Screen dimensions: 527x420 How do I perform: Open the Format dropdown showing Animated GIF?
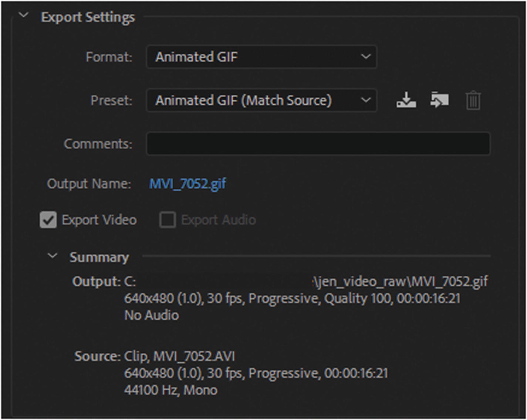tap(261, 57)
